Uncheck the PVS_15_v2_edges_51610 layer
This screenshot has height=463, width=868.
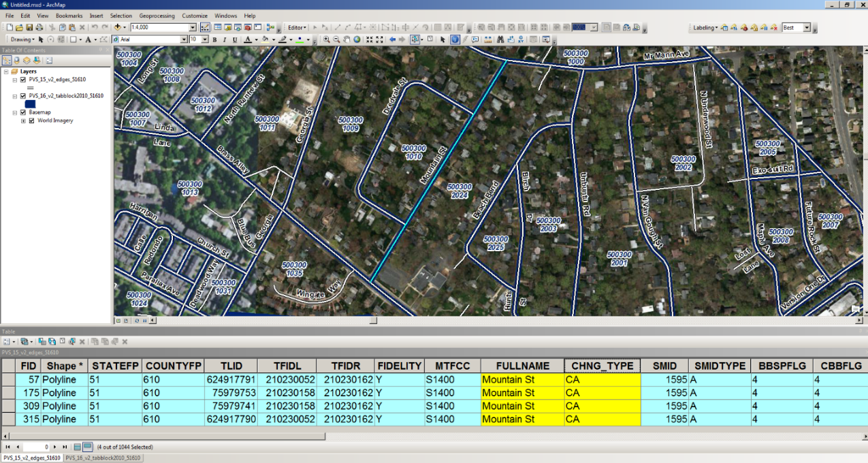tap(23, 80)
